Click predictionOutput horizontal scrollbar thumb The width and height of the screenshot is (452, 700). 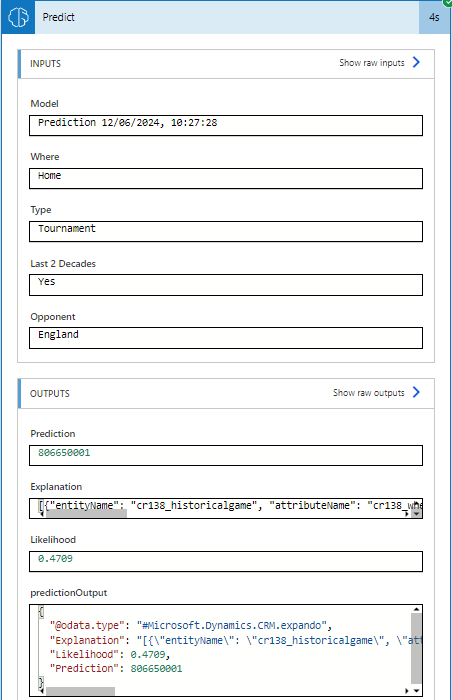click(80, 691)
